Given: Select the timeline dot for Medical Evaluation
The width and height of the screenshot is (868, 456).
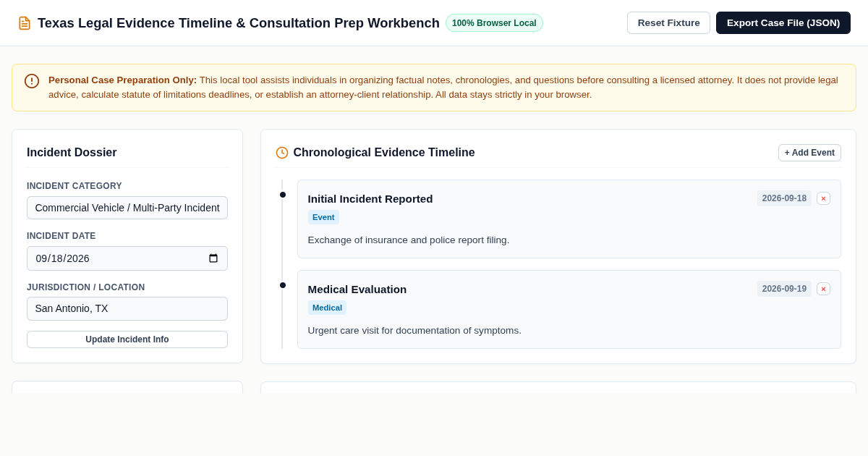Looking at the screenshot, I should click(283, 285).
